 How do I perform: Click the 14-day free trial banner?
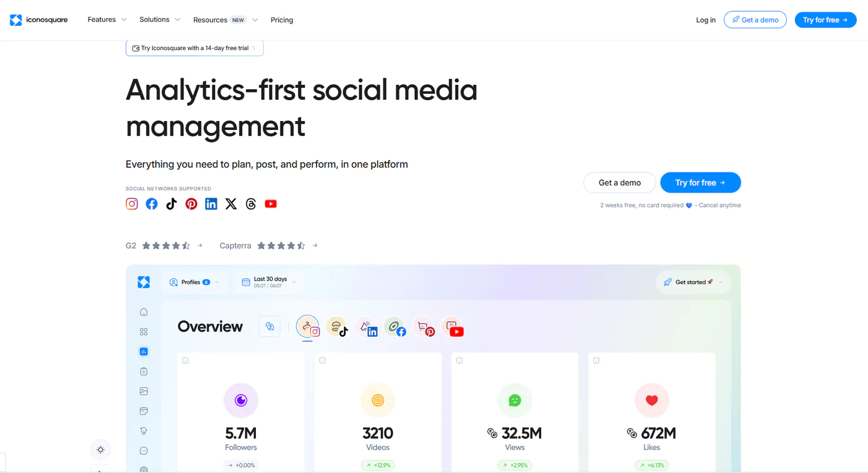pos(194,48)
